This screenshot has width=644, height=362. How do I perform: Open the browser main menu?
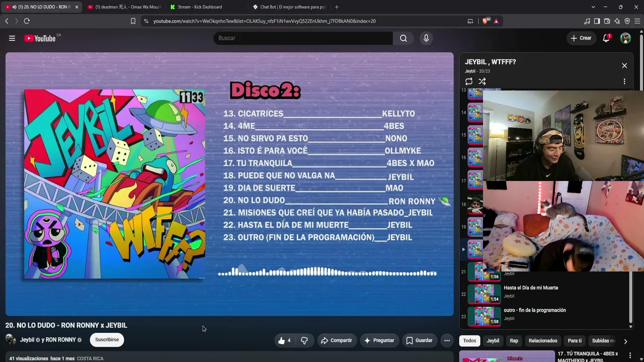tap(637, 21)
